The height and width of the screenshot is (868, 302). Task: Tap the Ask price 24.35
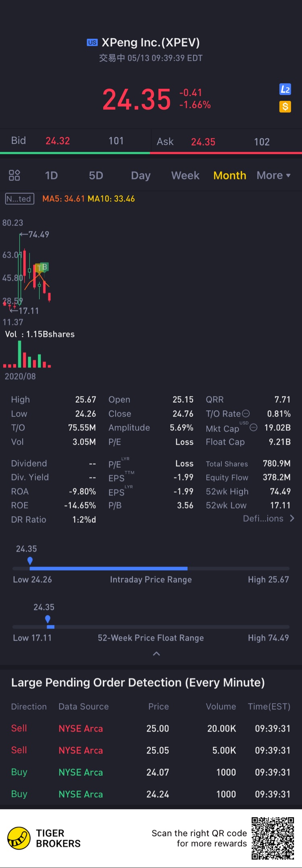(203, 142)
